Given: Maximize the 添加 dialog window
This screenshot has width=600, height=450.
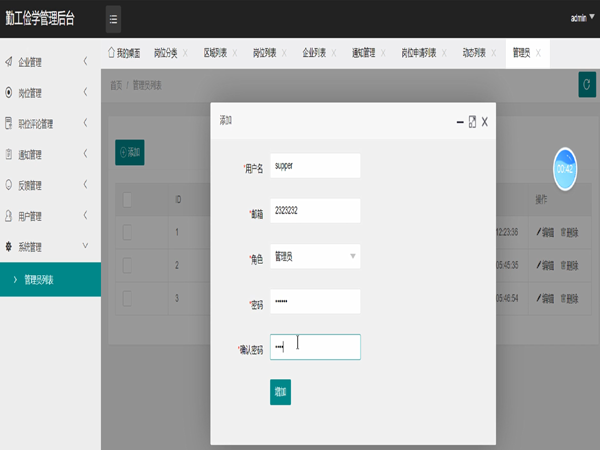Looking at the screenshot, I should 472,121.
